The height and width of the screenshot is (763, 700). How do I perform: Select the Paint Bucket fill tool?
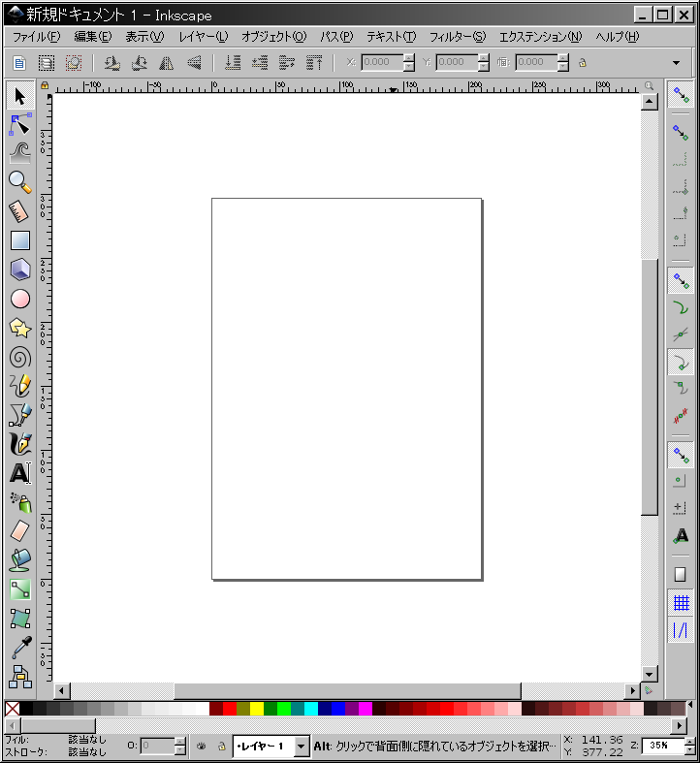20,560
